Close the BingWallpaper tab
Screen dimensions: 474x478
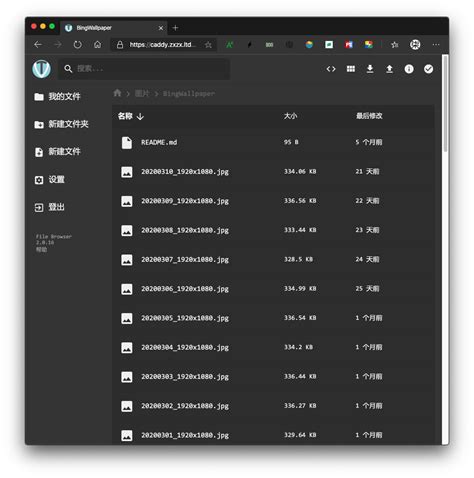coord(161,28)
